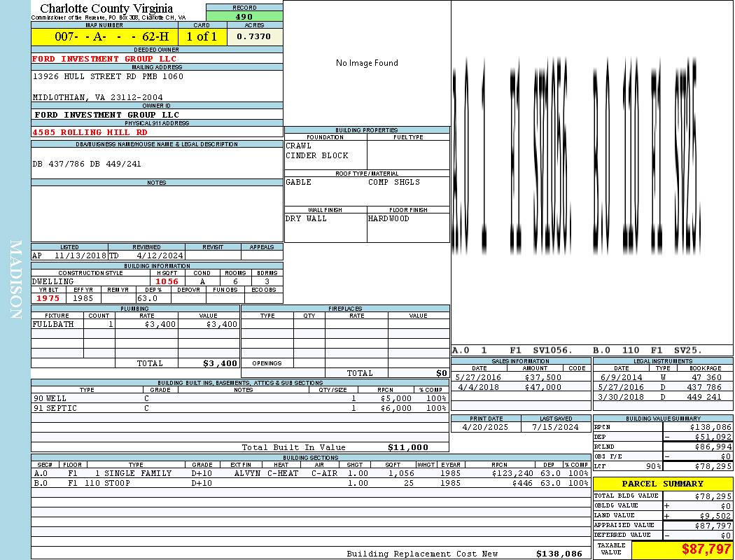Click the 'No Image Found' placeholder
The height and width of the screenshot is (560, 735).
[367, 63]
